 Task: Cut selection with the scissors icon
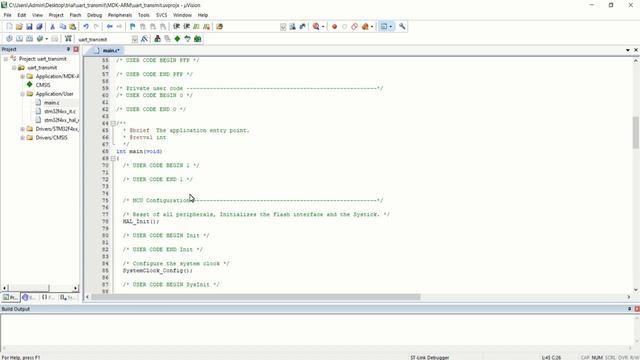click(52, 27)
